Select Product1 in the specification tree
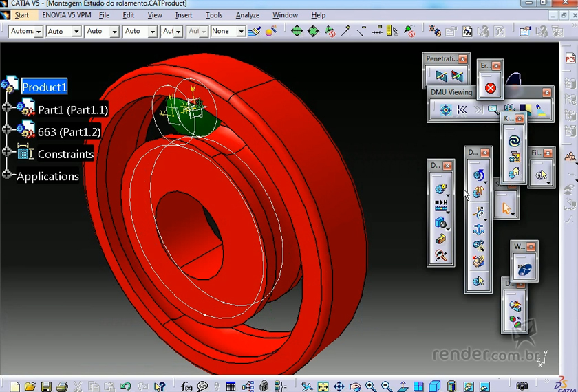This screenshot has height=392, width=578. pos(45,87)
